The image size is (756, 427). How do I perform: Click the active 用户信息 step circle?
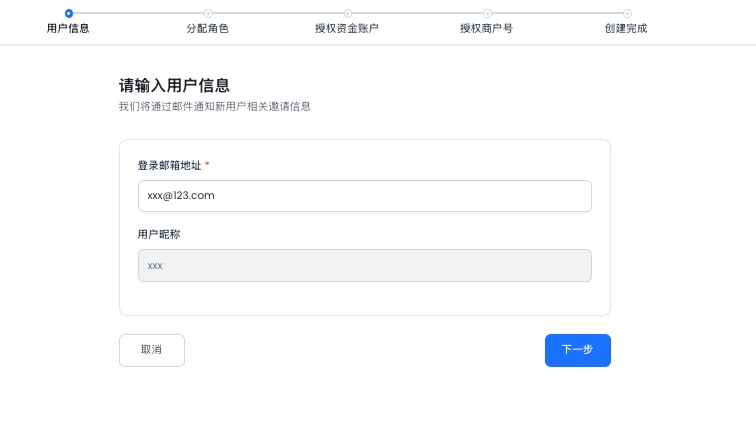68,13
